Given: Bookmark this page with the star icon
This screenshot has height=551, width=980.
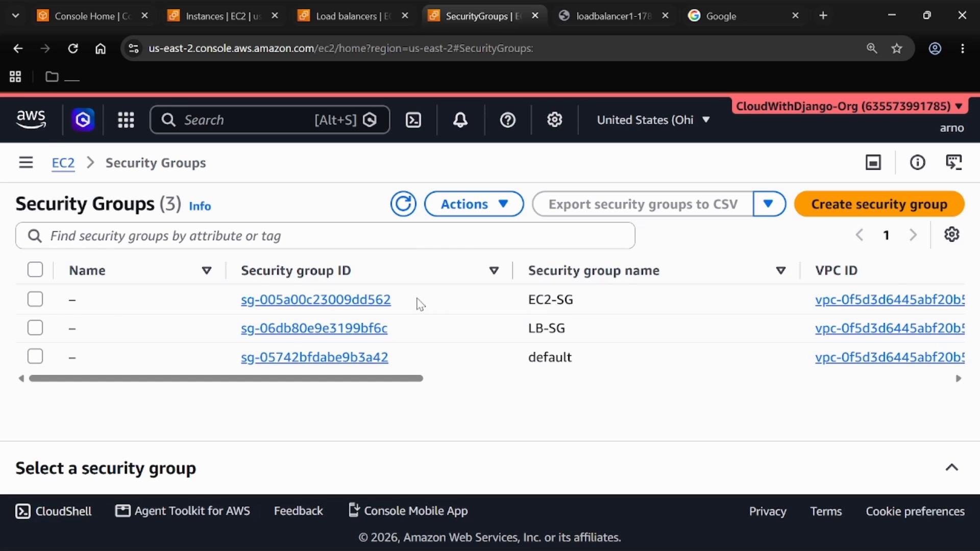Looking at the screenshot, I should coord(897,48).
